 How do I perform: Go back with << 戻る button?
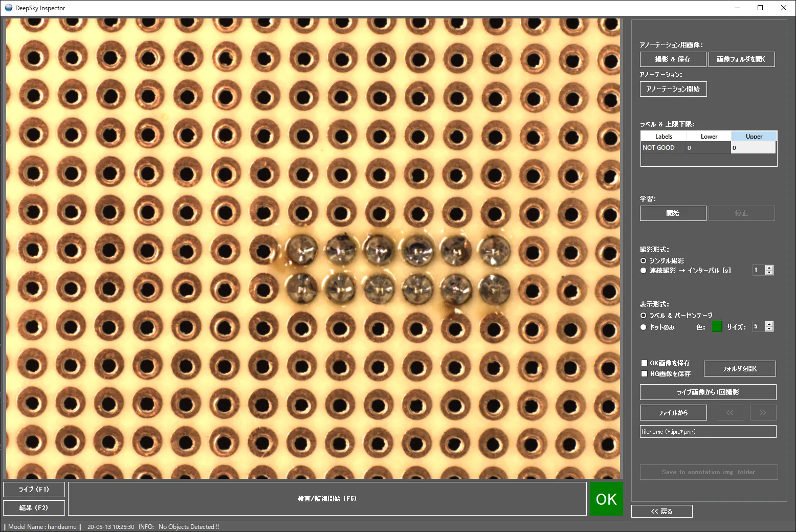(x=661, y=512)
